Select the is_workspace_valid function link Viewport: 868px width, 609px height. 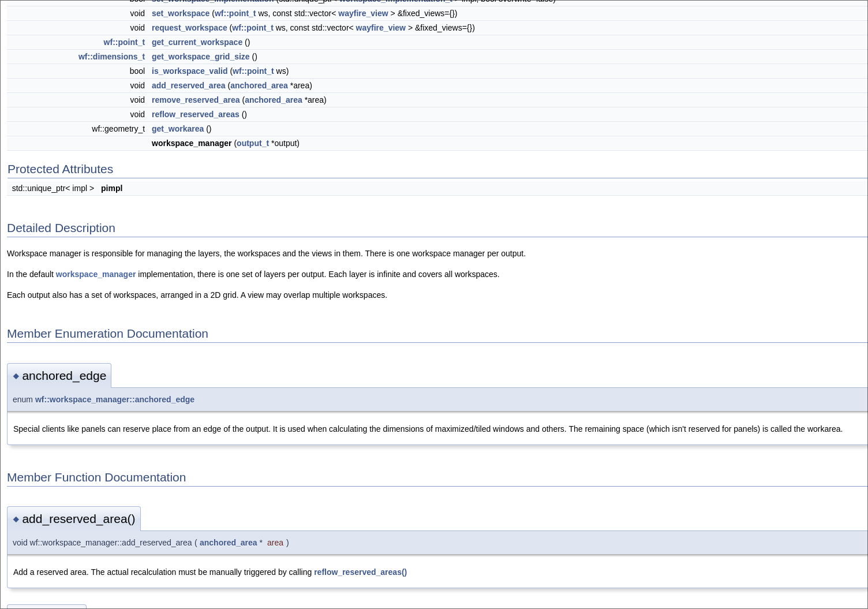(189, 71)
